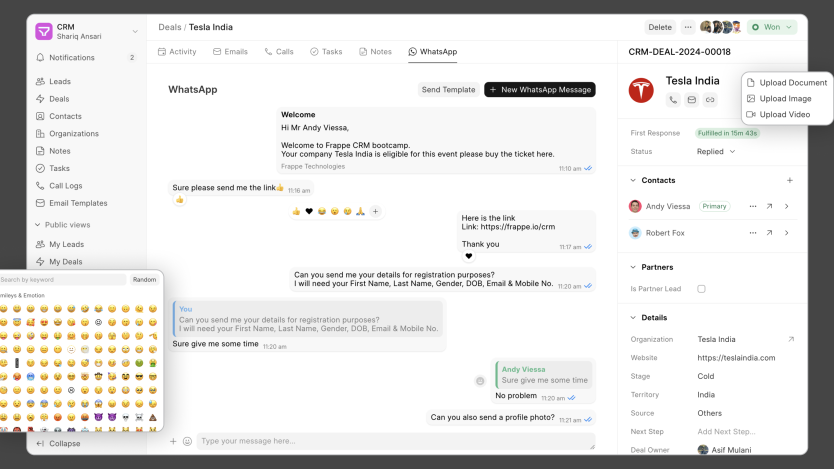834x469 pixels.
Task: Open the emoji picker next to message box
Action: coord(187,441)
